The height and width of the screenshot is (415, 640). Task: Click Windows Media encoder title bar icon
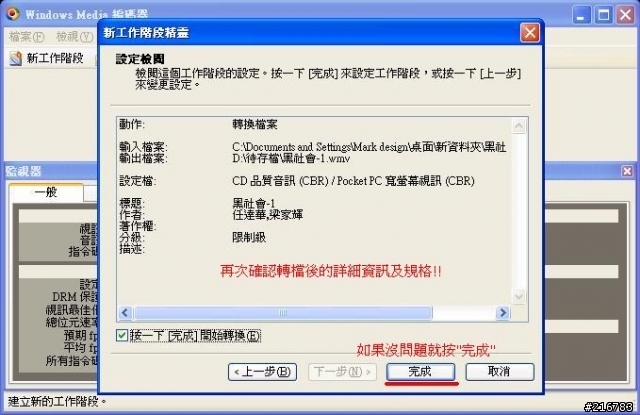tap(13, 14)
